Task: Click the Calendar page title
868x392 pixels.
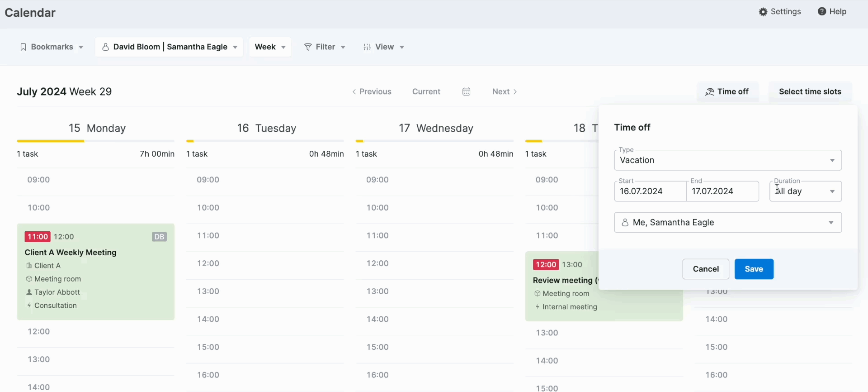Action: coord(30,13)
